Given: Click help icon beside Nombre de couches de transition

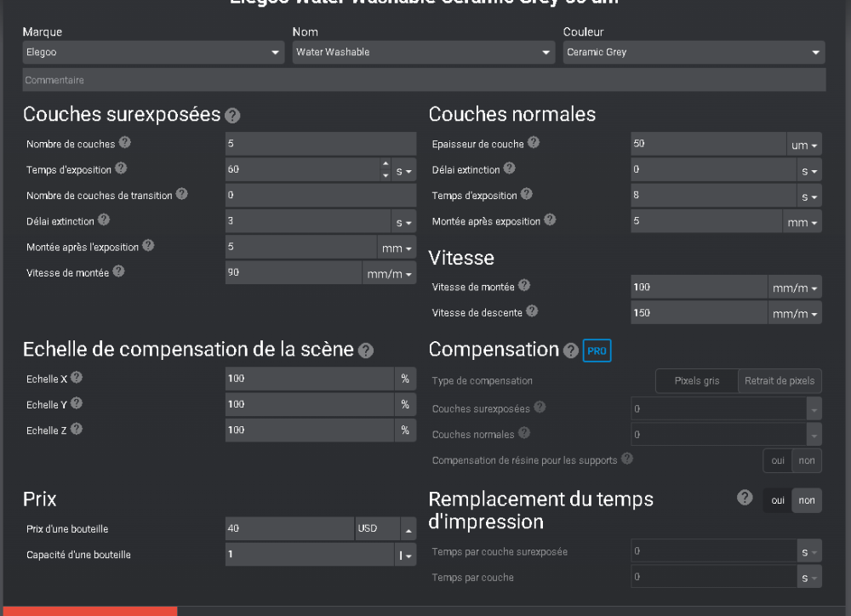Looking at the screenshot, I should pyautogui.click(x=181, y=195).
